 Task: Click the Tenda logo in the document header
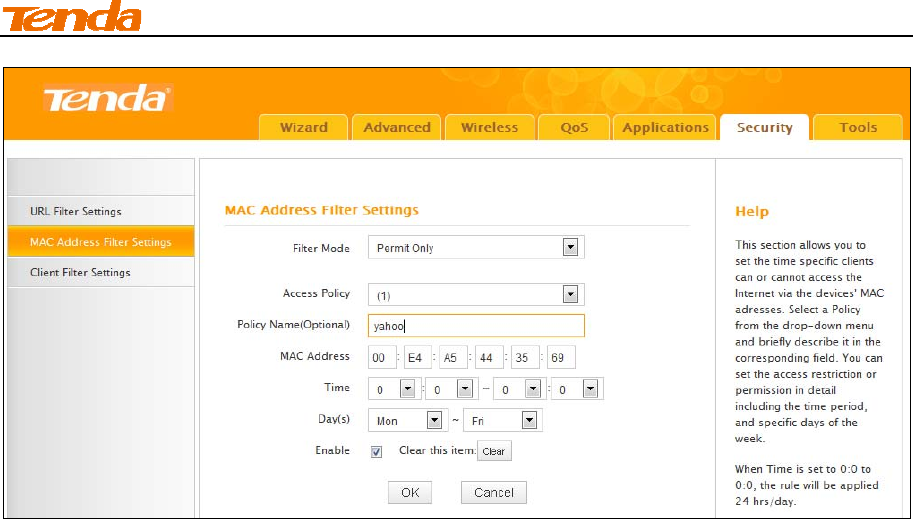(x=72, y=16)
